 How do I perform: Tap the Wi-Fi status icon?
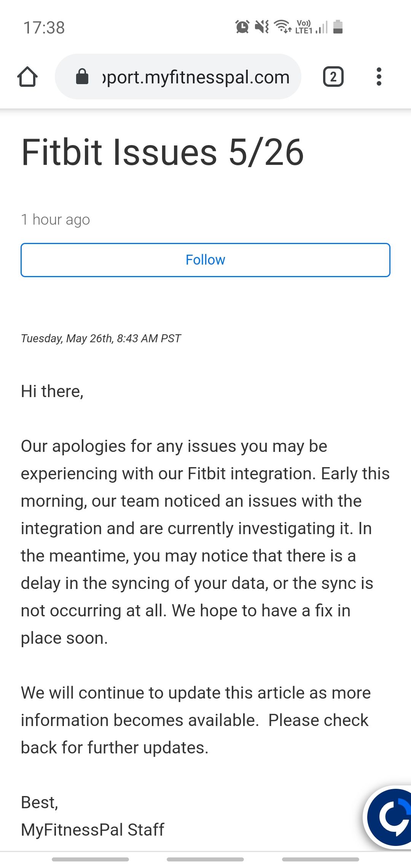[x=283, y=27]
